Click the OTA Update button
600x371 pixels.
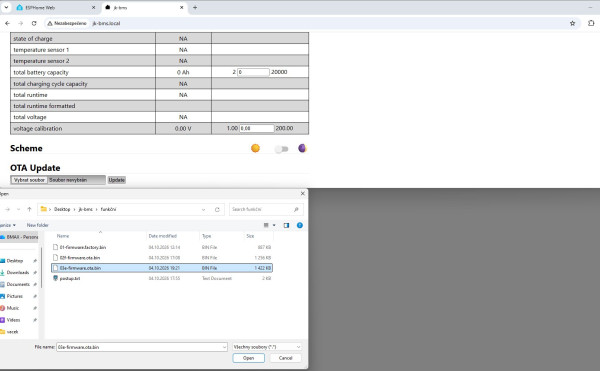[x=117, y=180]
